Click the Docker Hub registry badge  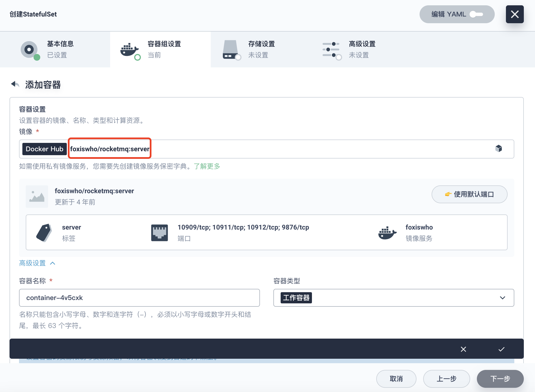coord(44,149)
